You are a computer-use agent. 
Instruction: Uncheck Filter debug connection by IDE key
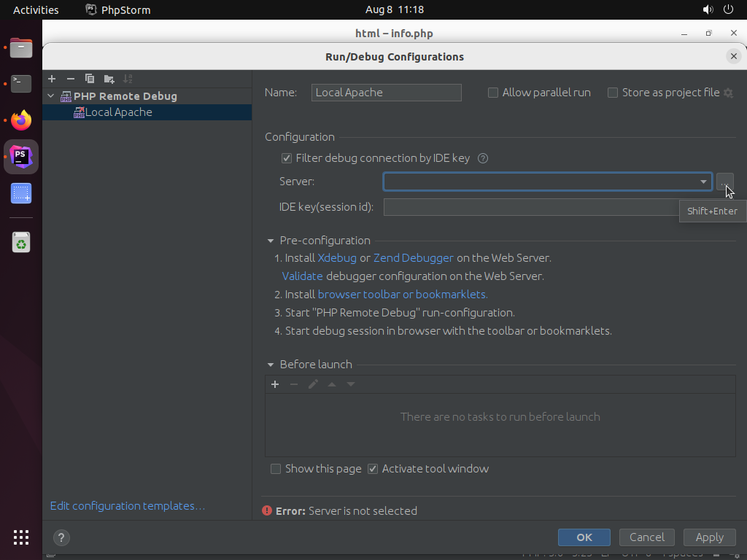point(286,158)
